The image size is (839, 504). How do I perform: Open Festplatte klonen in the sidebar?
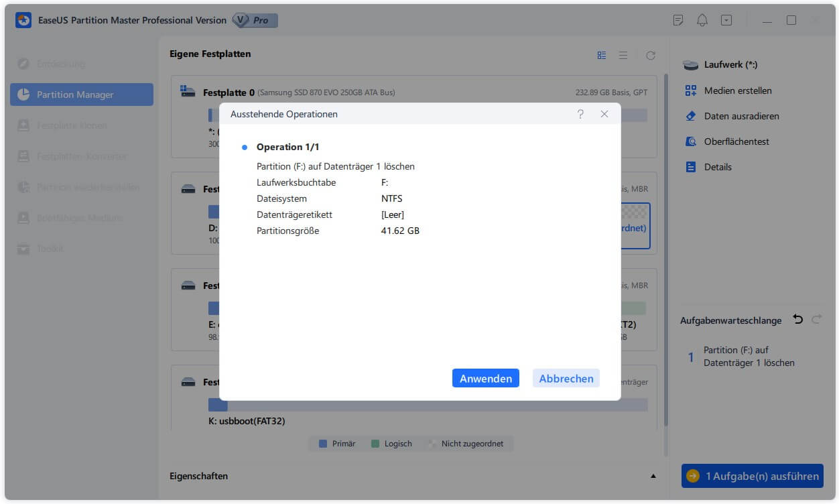coord(81,125)
